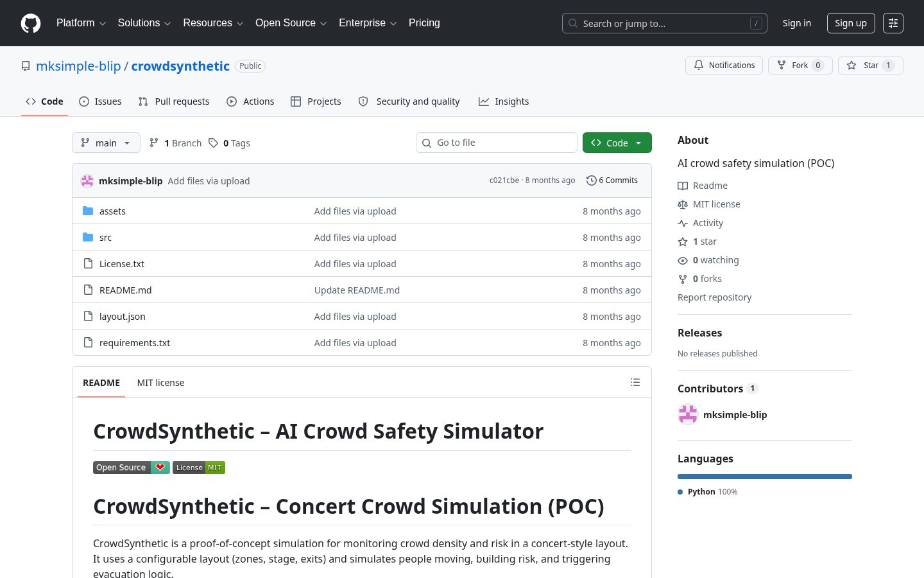The width and height of the screenshot is (924, 578).
Task: Go to the Pricing page
Action: 424,23
